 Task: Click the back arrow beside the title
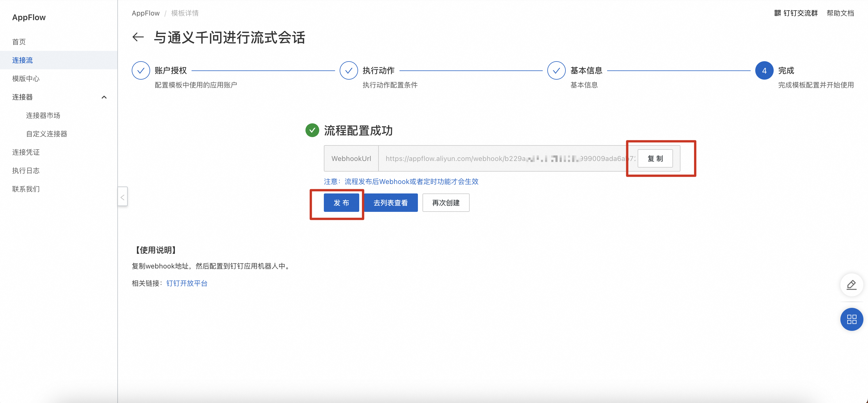coord(138,37)
